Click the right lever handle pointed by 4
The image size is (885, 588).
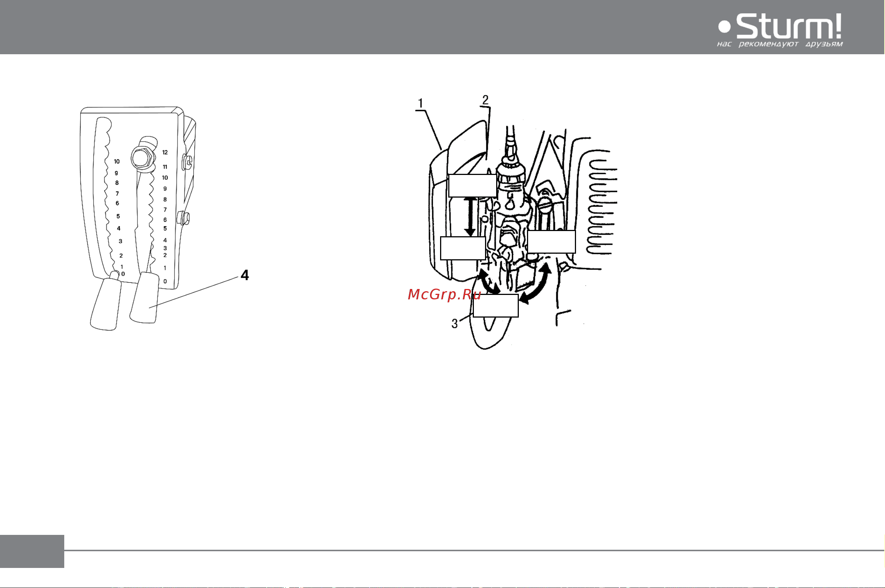pos(144,298)
